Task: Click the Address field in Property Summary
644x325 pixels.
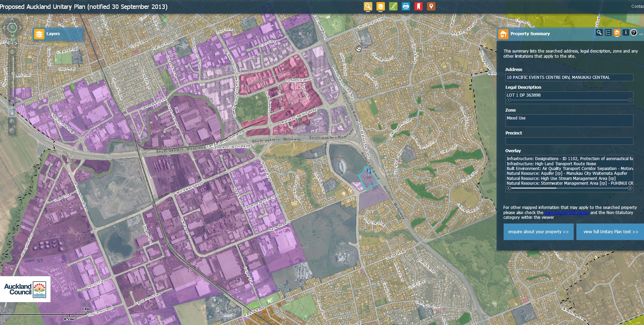Action: (569, 77)
